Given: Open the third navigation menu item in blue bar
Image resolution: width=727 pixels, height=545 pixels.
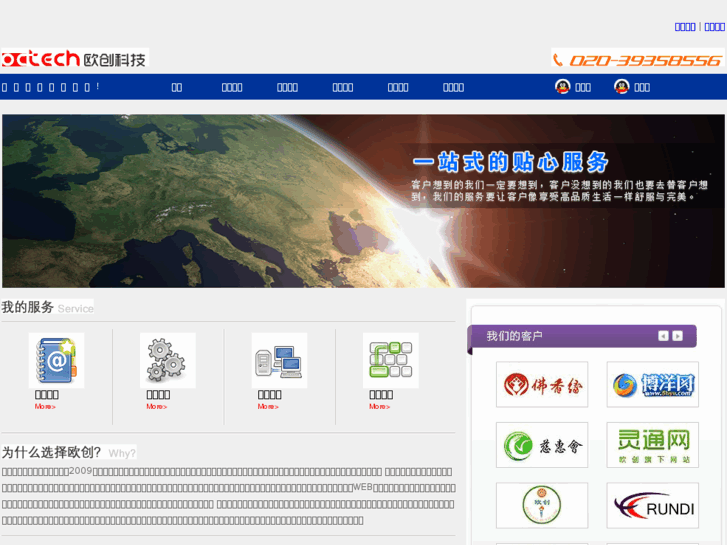Looking at the screenshot, I should coord(287,87).
